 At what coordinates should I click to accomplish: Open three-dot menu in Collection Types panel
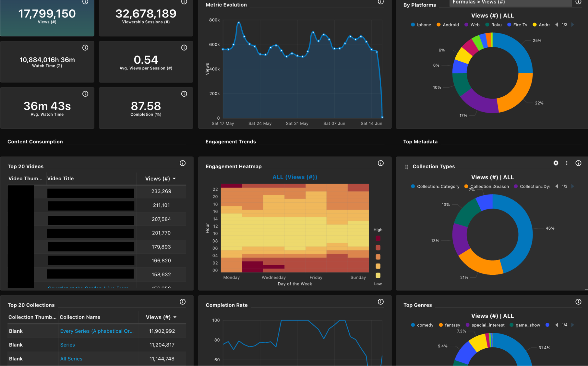pyautogui.click(x=567, y=163)
